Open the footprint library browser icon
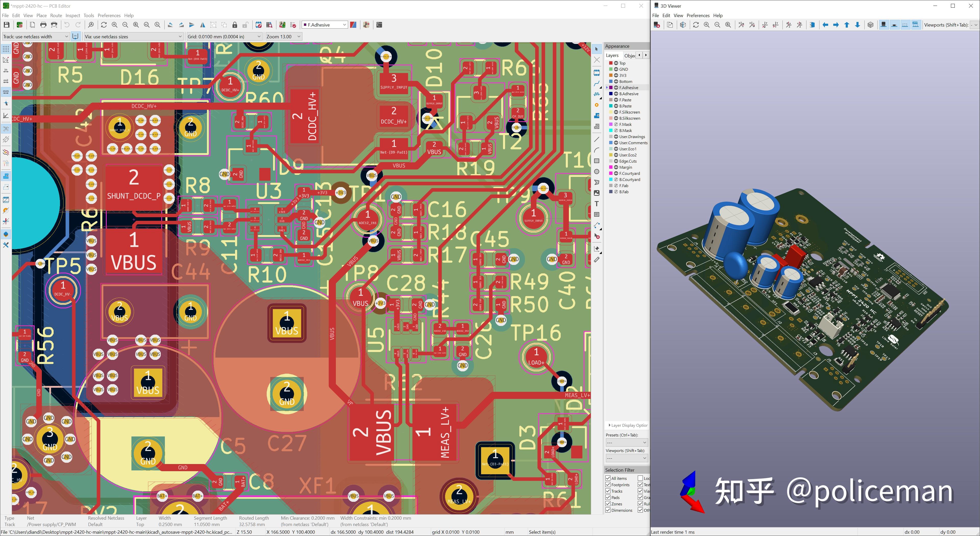980x536 pixels. click(269, 25)
